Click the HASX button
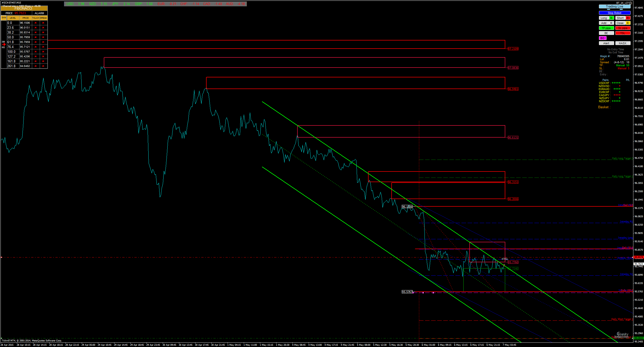The image size is (644, 347). [x=623, y=43]
